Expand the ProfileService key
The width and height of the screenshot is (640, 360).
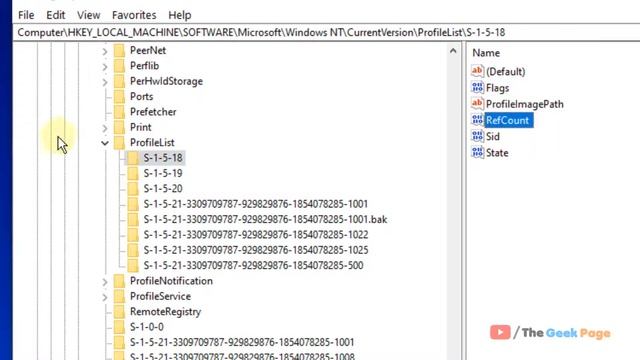105,297
